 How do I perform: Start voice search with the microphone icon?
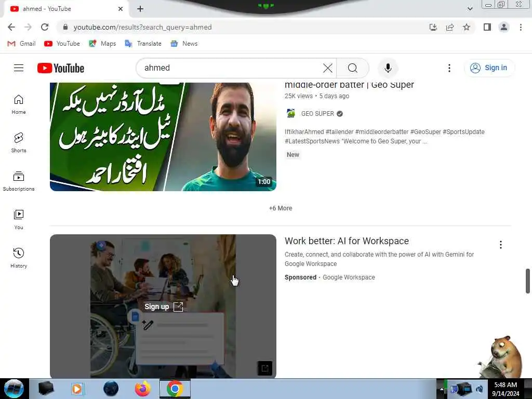[388, 68]
